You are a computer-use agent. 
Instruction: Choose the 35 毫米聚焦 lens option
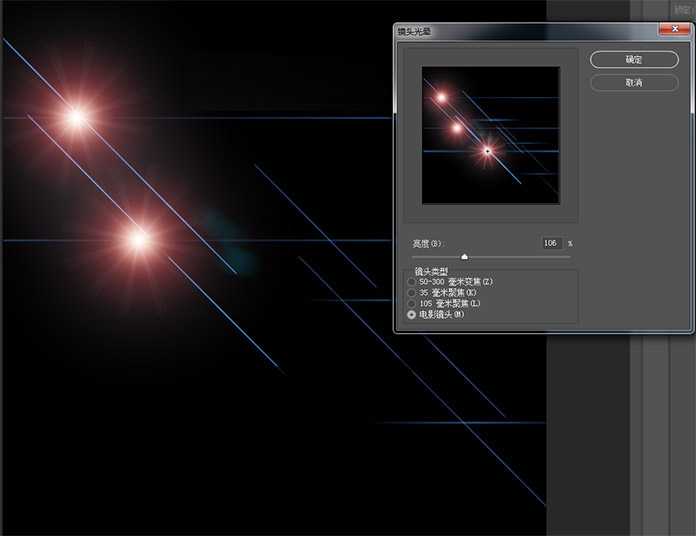click(x=412, y=293)
